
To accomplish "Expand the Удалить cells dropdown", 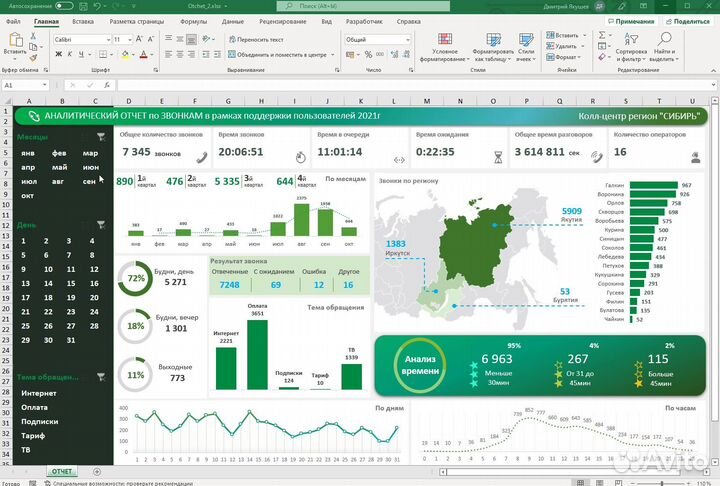I will tap(583, 46).
